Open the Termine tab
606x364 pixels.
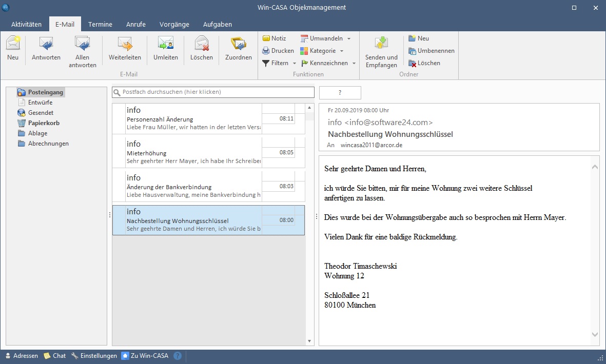point(100,24)
